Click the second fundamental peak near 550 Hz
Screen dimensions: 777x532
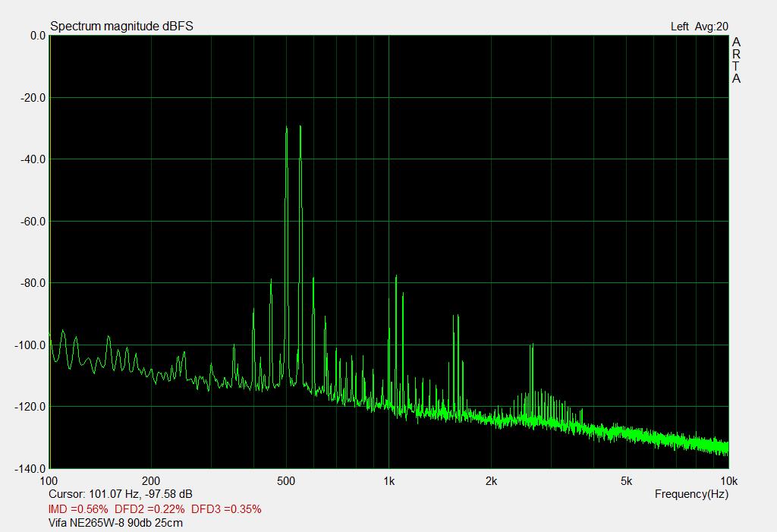pos(300,127)
